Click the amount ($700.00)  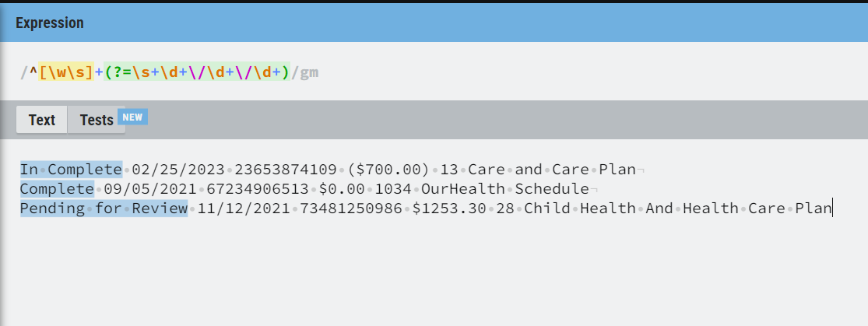(388, 170)
